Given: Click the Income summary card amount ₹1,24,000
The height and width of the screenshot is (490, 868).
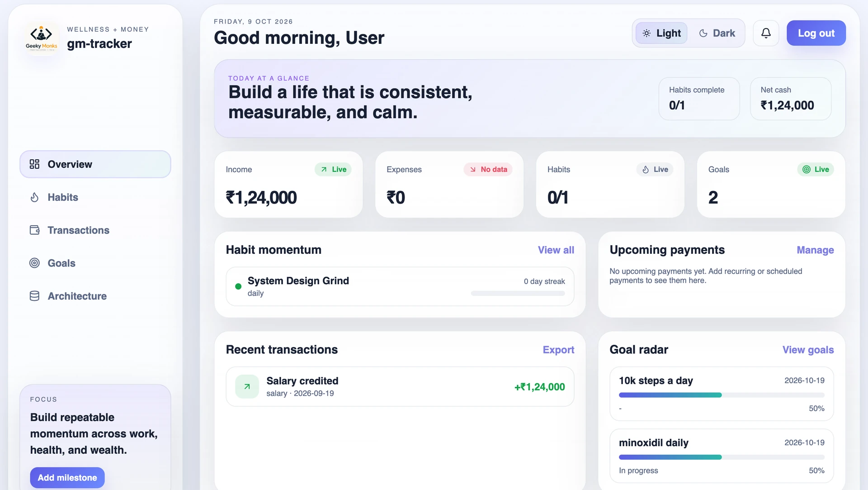Looking at the screenshot, I should click(261, 197).
